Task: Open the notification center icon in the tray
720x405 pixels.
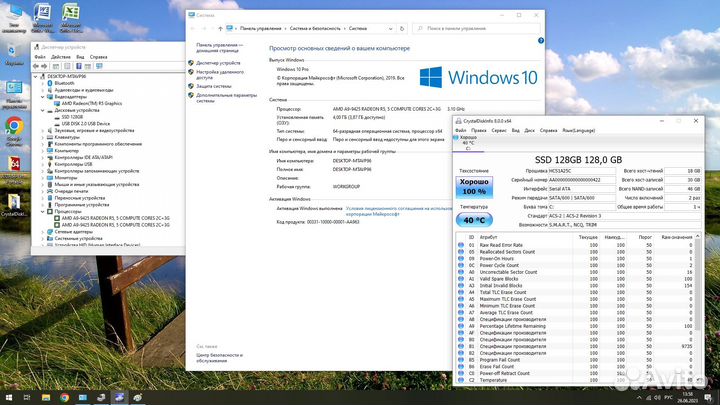Action: point(708,398)
